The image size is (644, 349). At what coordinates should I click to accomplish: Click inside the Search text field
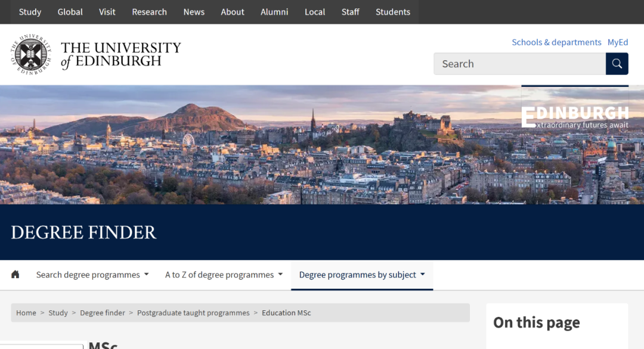coord(519,64)
